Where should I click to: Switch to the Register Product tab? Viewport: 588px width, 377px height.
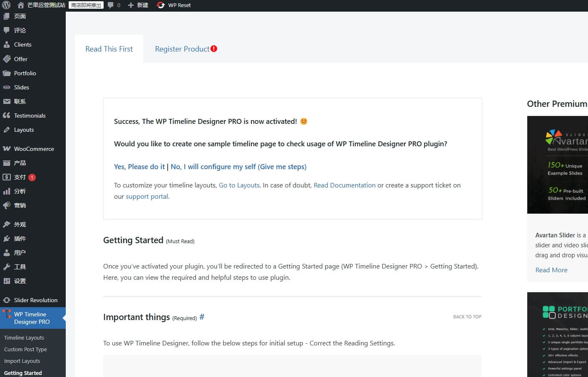tap(182, 49)
